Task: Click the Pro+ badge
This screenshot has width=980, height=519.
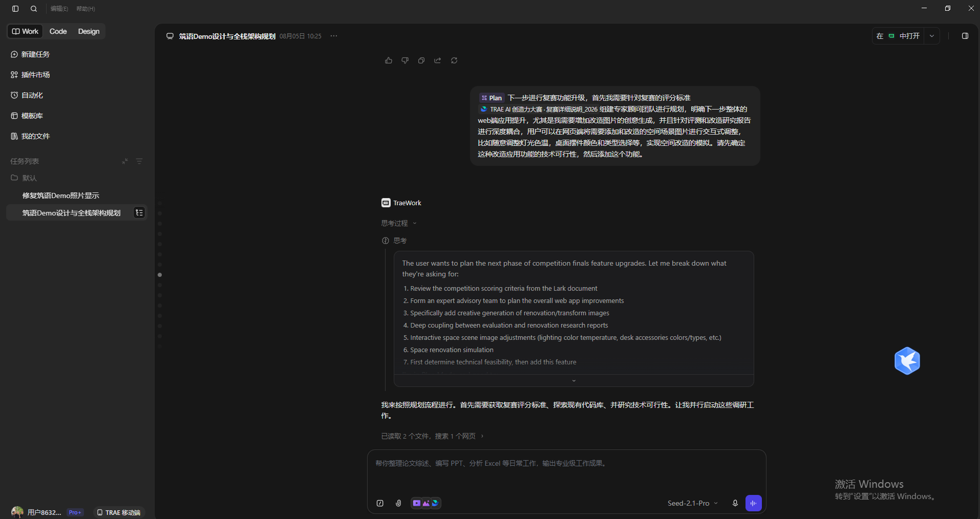Action: 75,512
